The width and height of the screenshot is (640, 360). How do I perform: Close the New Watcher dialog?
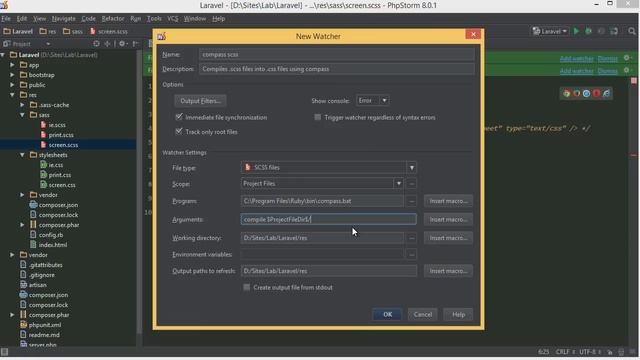coord(473,34)
